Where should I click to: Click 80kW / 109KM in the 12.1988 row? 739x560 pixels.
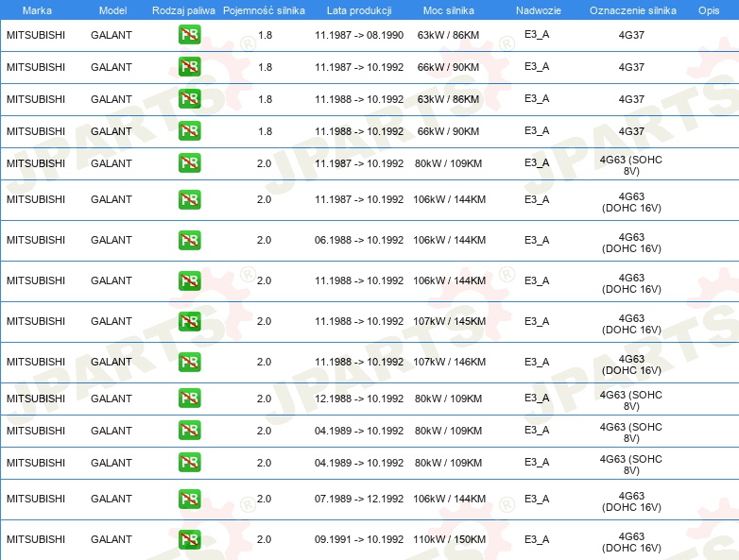(x=448, y=399)
